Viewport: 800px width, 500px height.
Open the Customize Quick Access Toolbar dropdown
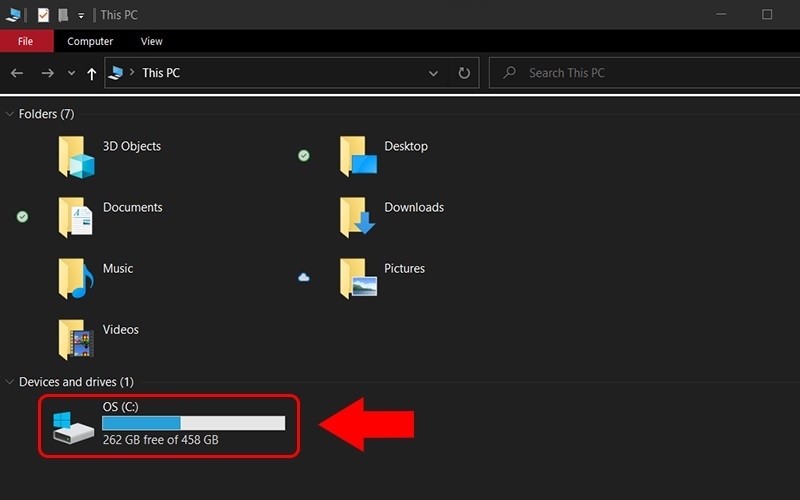[81, 16]
